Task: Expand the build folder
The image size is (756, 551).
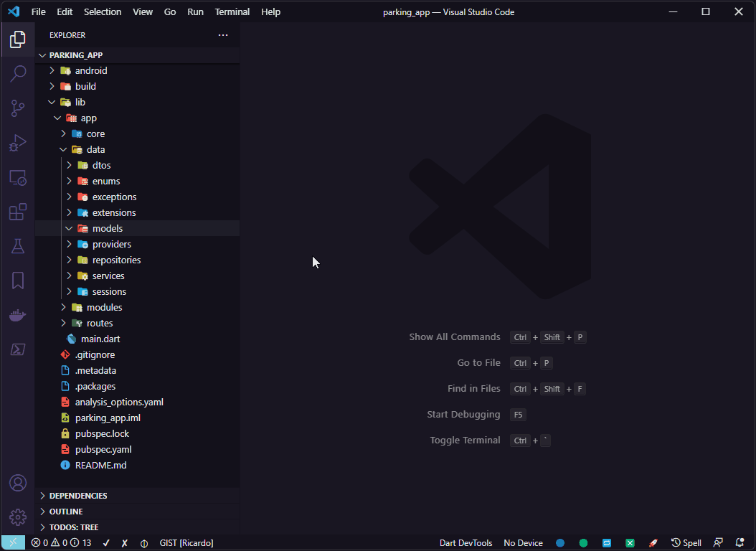Action: click(x=52, y=86)
